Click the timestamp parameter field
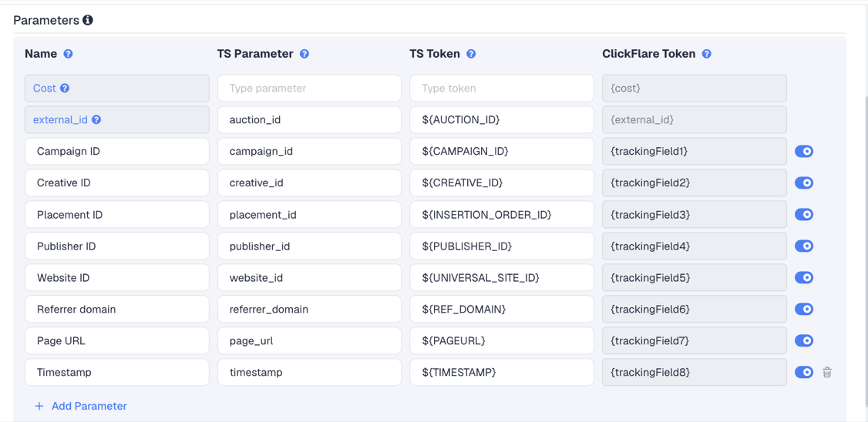This screenshot has height=422, width=868. [x=309, y=372]
